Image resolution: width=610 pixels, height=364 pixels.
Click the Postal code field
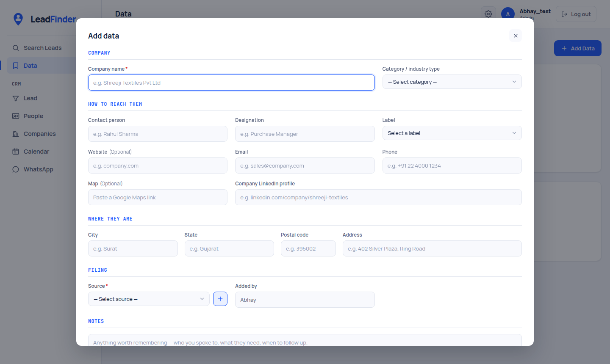click(x=308, y=248)
